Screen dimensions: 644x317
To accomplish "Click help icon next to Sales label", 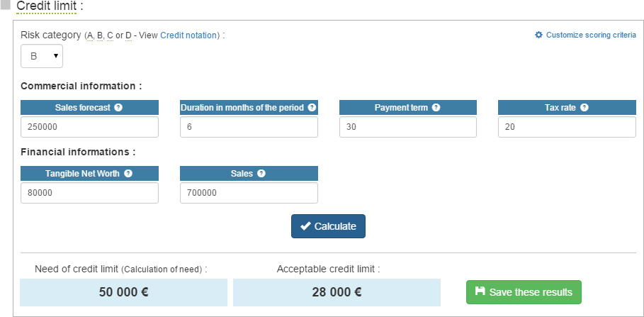I will pyautogui.click(x=261, y=174).
